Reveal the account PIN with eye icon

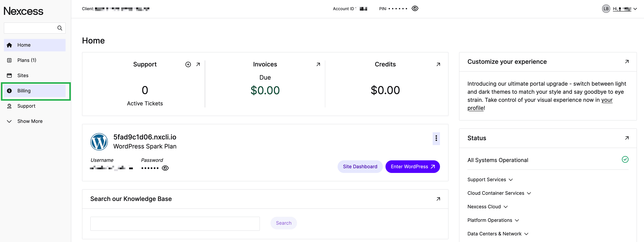pyautogui.click(x=415, y=8)
